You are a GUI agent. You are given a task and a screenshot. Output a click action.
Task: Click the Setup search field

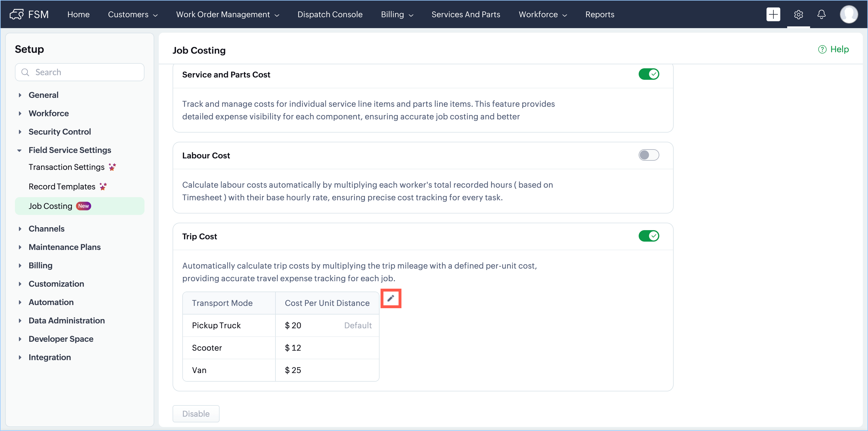pos(84,72)
